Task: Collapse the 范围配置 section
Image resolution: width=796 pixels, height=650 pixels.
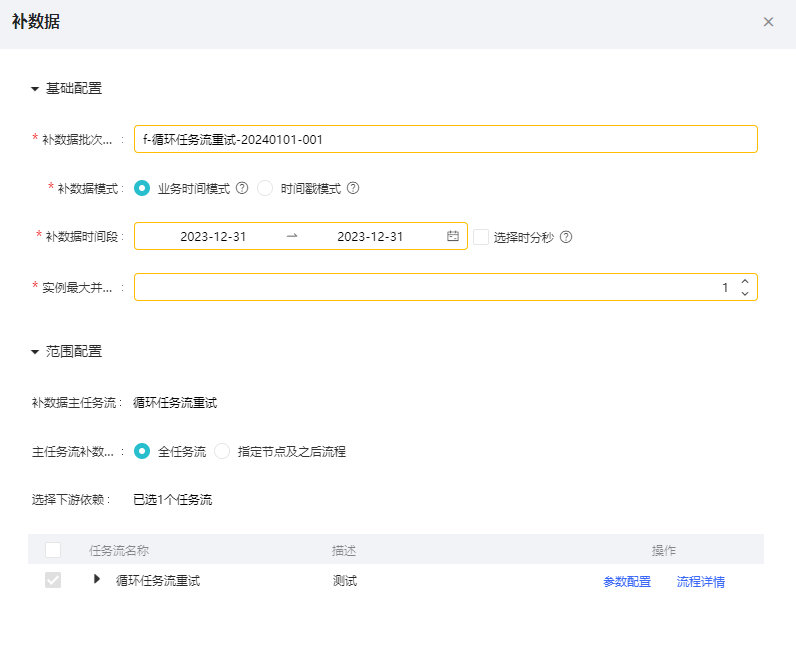Action: [x=35, y=352]
